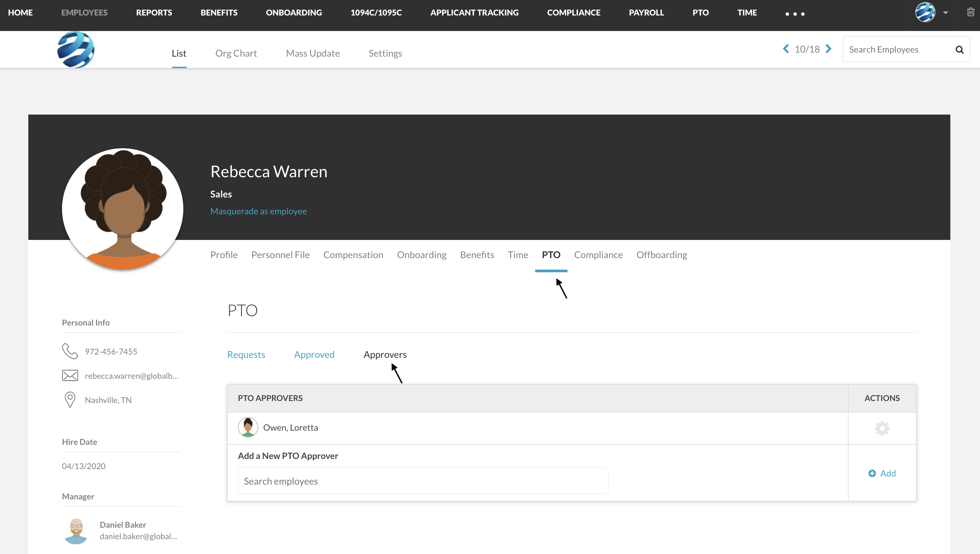Viewport: 980px width, 554px height.
Task: Click the ACTIONS column header
Action: pyautogui.click(x=882, y=398)
